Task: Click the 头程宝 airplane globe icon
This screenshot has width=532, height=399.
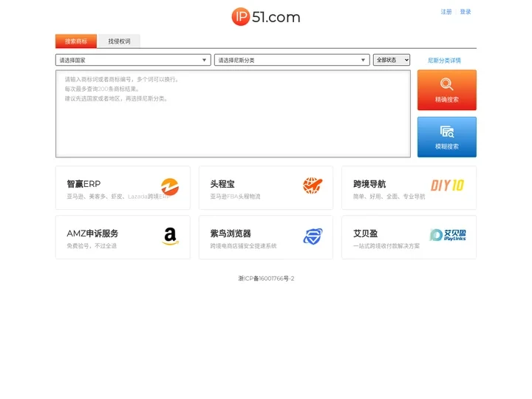Action: click(313, 185)
